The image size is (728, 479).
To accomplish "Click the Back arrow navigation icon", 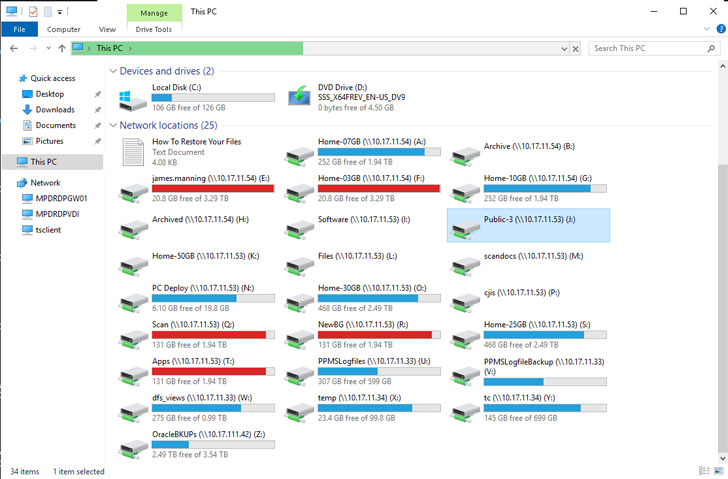I will coord(14,48).
